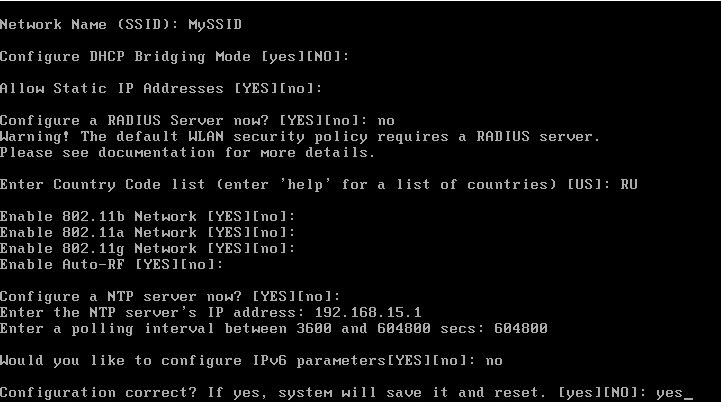Click the 'Please see documentation' line

point(188,152)
